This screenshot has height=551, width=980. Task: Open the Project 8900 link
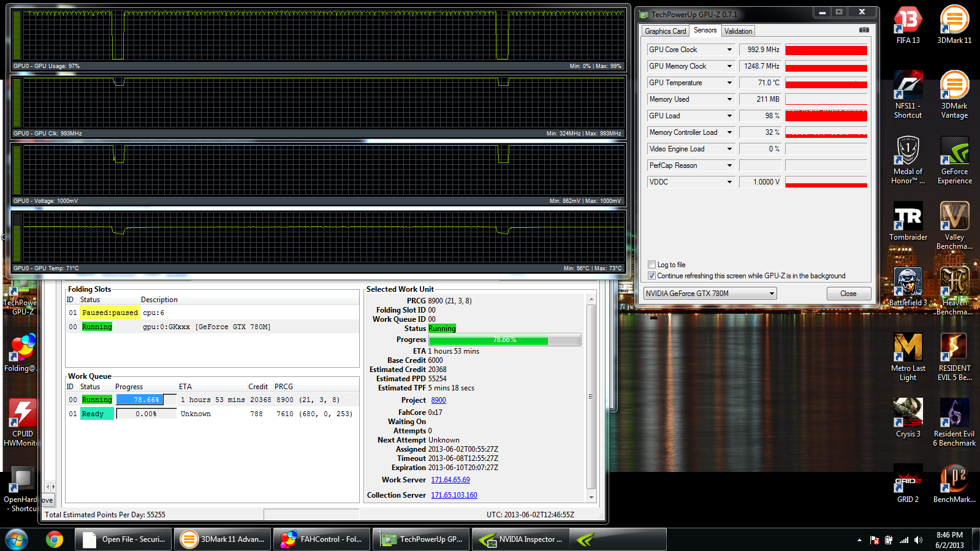pos(438,400)
